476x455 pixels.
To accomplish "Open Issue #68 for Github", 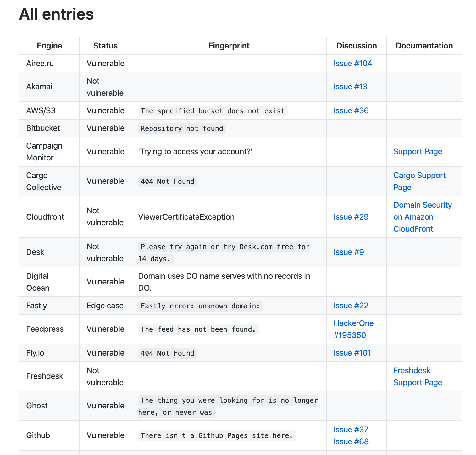I will (x=351, y=441).
